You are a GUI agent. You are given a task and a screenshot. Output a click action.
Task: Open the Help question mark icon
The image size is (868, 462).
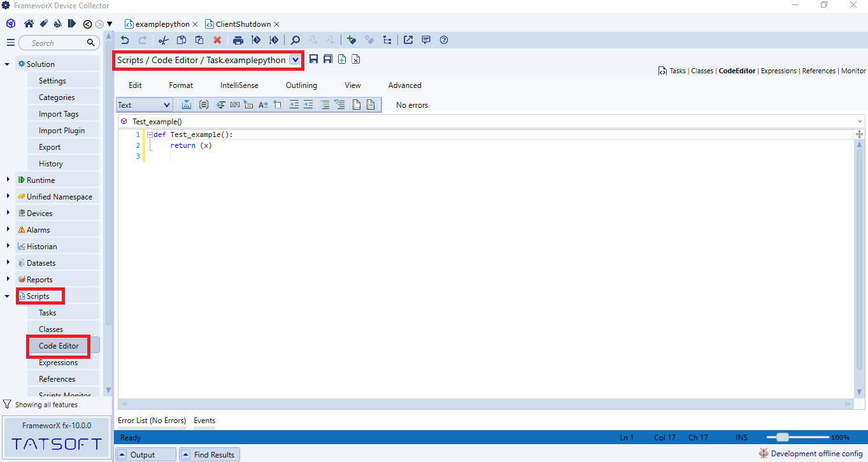click(444, 40)
